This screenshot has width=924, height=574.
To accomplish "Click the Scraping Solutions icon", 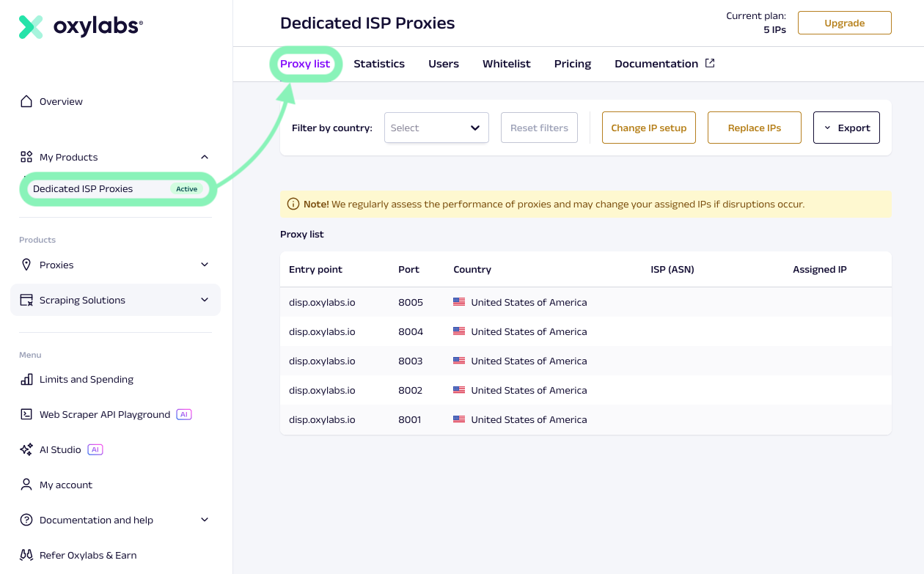I will coord(26,300).
